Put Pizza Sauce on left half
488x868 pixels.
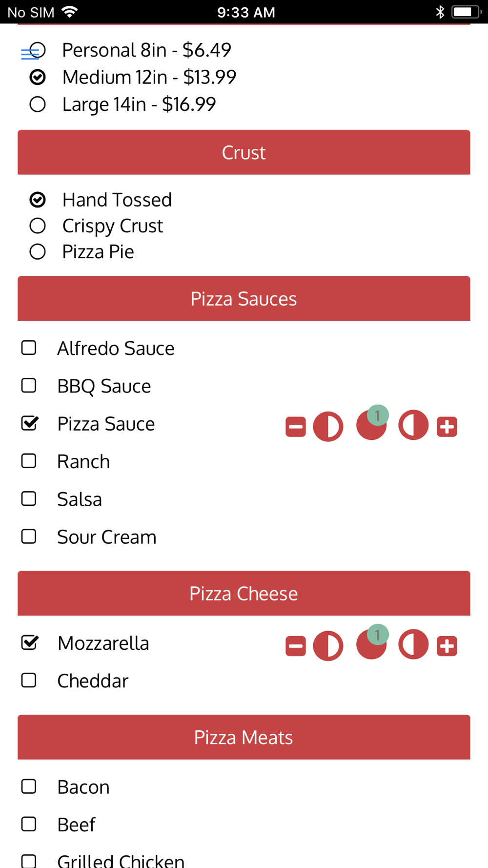tap(328, 427)
